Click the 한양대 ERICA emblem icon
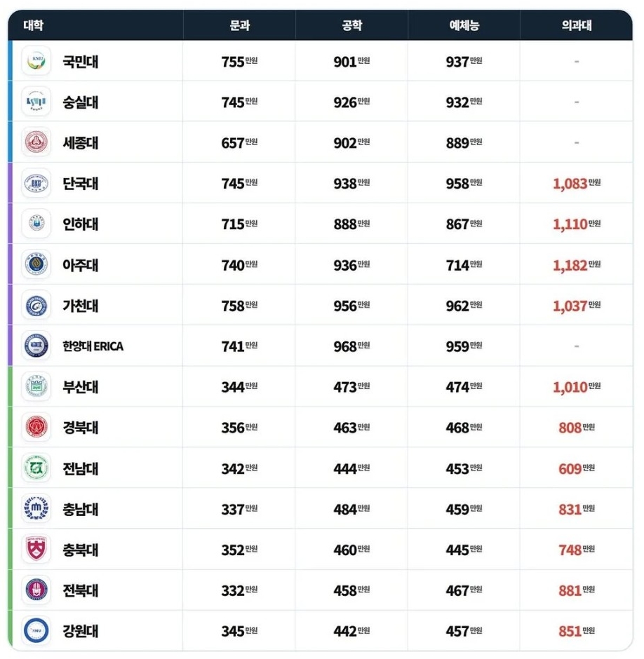This screenshot has height=659, width=644. coord(36,346)
